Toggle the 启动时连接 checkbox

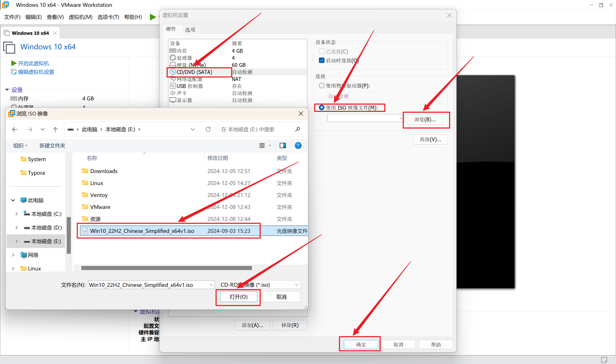(x=321, y=60)
